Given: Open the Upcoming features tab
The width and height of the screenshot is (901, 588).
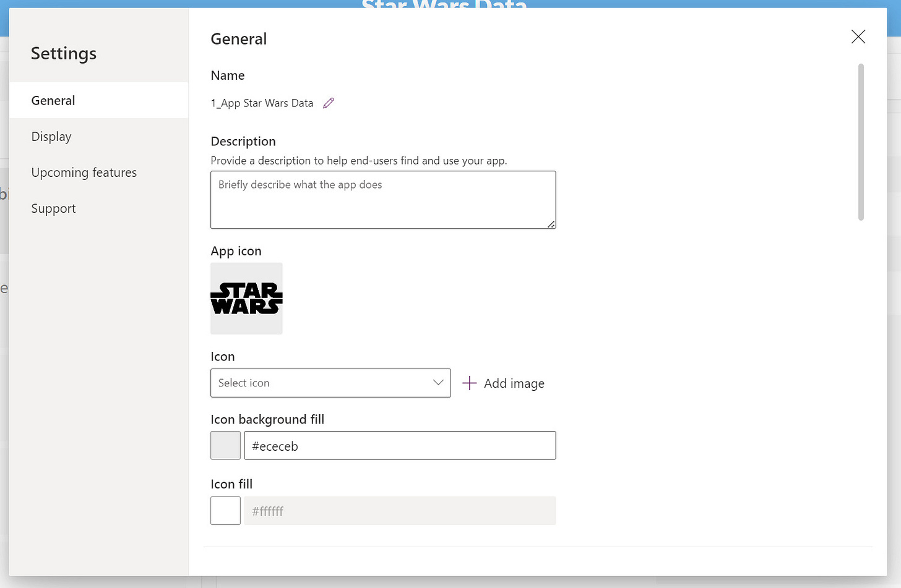Looking at the screenshot, I should [99, 173].
